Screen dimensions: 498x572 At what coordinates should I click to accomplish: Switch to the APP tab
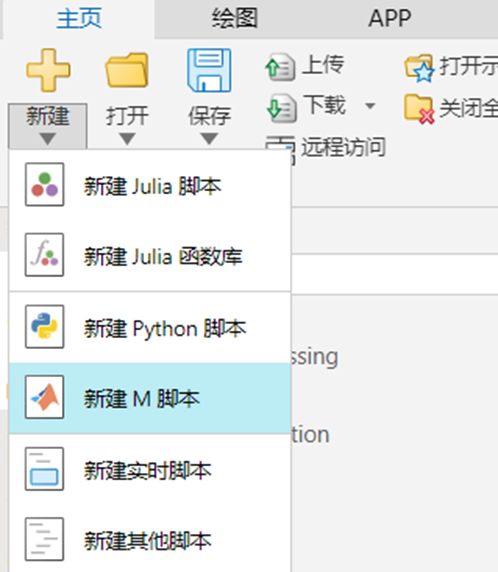click(x=390, y=18)
